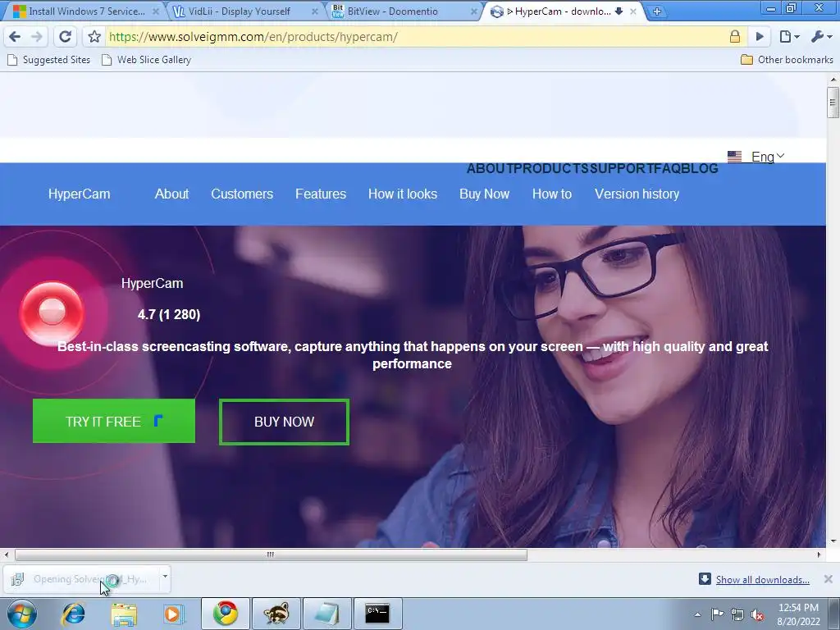Screen dimensions: 840x630
Task: Close the downloads bar
Action: coord(829,579)
